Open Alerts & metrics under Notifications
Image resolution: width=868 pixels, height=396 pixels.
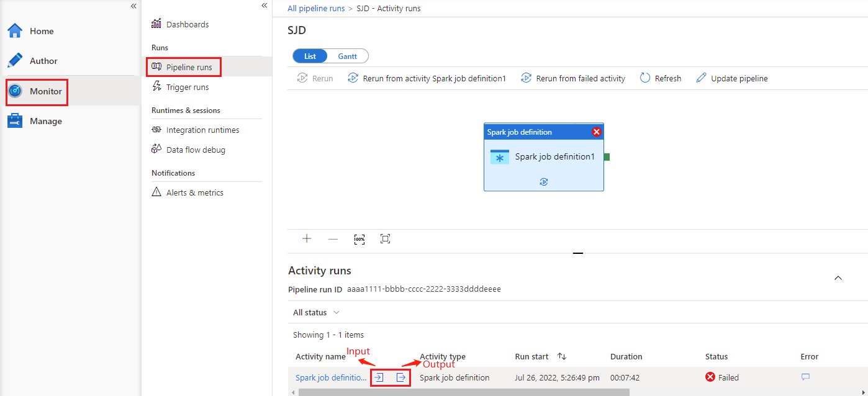click(194, 192)
